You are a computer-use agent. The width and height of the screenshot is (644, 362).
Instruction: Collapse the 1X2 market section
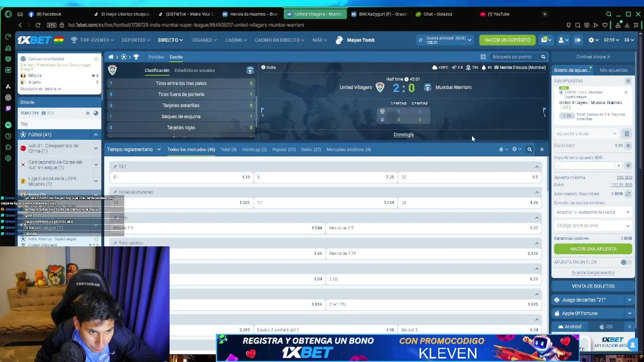coord(537,166)
